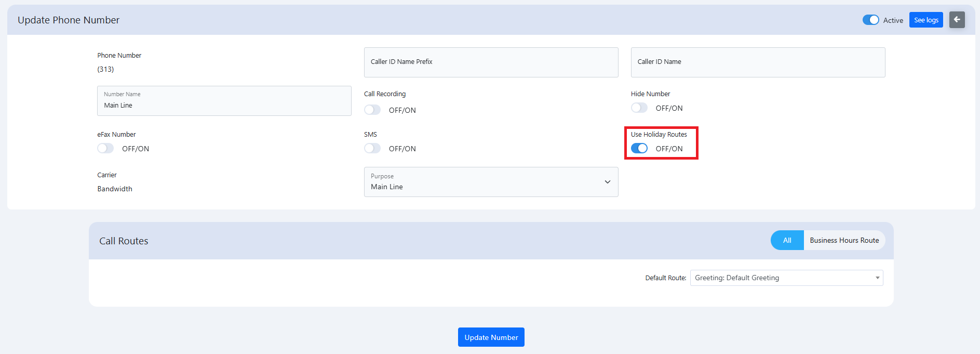Viewport: 980px width, 354px height.
Task: Click the Call Routes section header
Action: click(124, 241)
